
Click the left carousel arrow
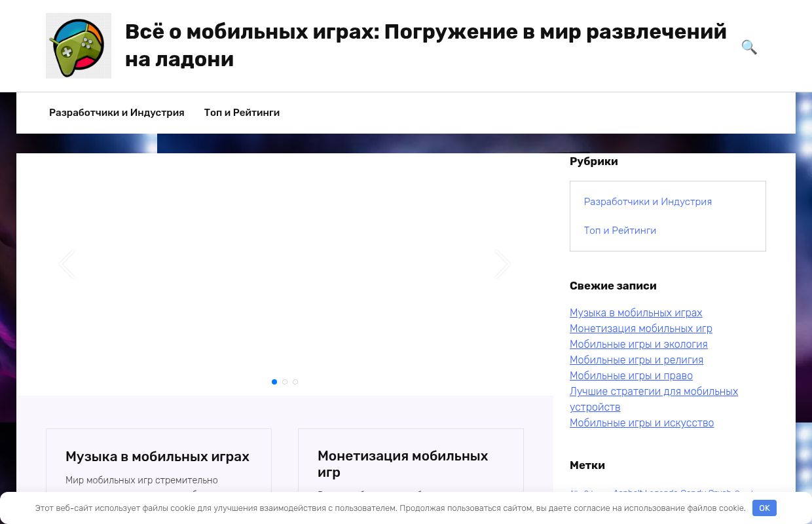pos(67,263)
